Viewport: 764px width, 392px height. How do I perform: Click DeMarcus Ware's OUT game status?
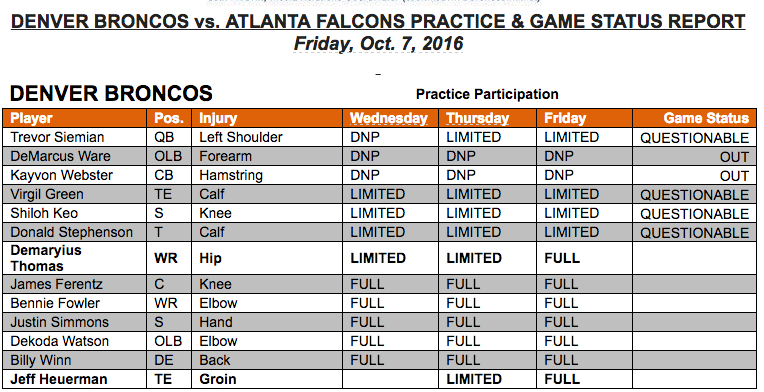click(734, 157)
